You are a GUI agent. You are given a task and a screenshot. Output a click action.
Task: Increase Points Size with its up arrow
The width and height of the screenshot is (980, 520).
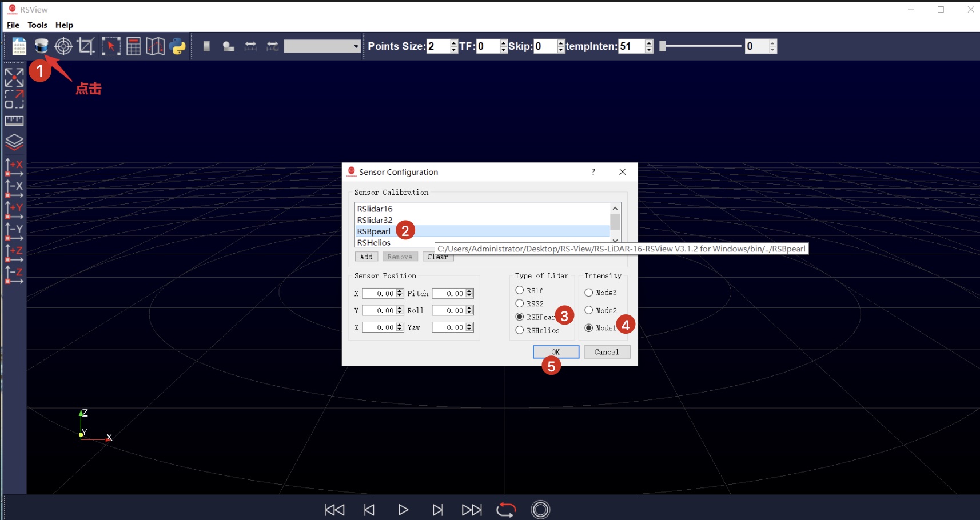(454, 43)
